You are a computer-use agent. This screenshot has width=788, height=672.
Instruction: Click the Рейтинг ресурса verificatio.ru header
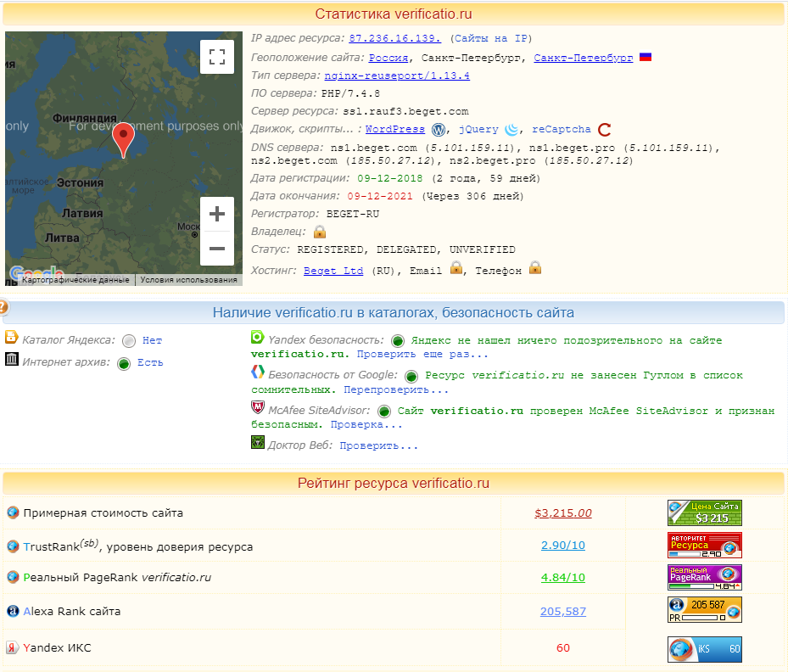click(394, 483)
